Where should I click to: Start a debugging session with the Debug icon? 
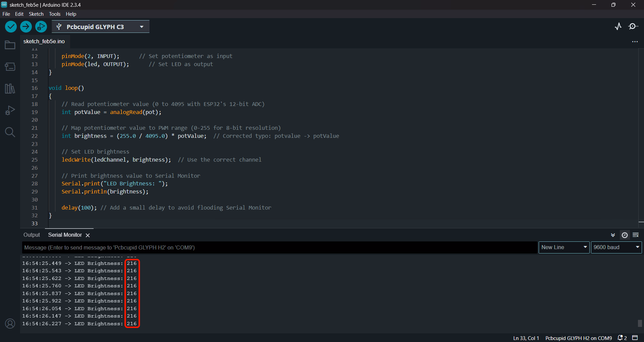[x=41, y=26]
